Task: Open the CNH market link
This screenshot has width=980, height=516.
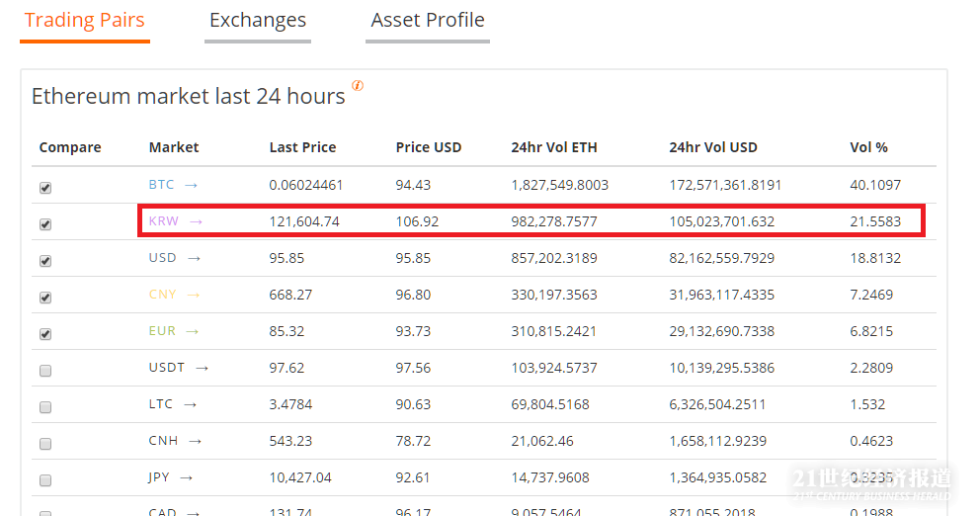Action: 162,441
